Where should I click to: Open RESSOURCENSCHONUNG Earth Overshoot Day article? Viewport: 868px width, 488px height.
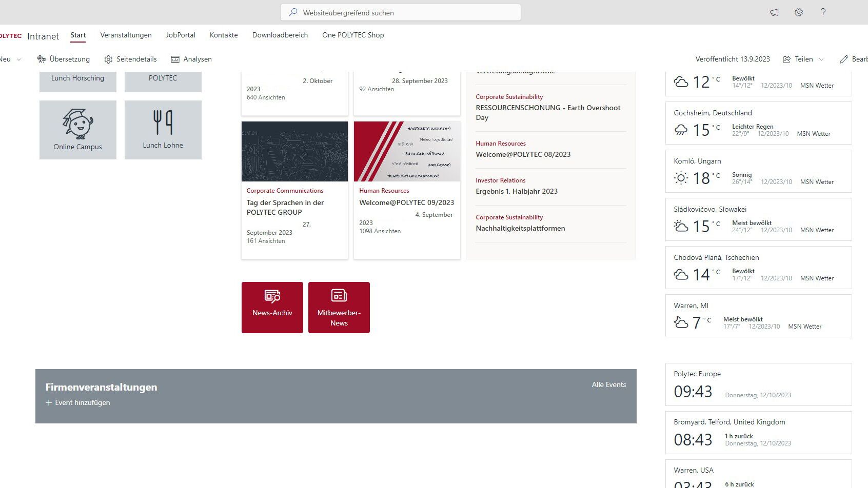[548, 112]
